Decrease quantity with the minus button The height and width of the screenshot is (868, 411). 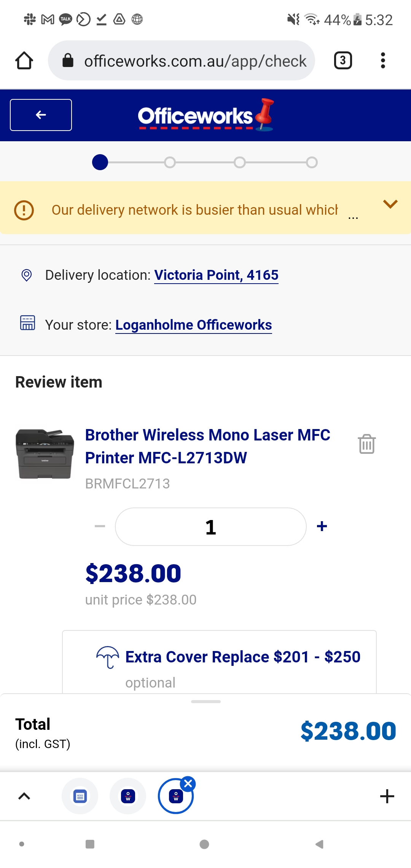click(x=100, y=526)
